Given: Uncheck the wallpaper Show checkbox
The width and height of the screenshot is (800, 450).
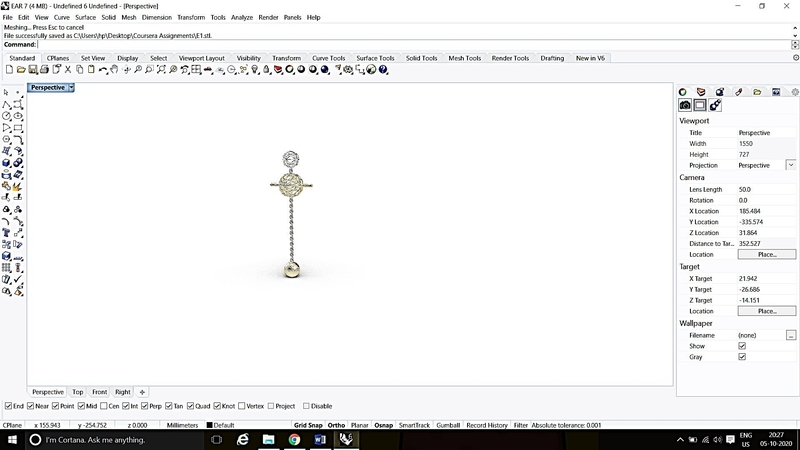Looking at the screenshot, I should (742, 346).
